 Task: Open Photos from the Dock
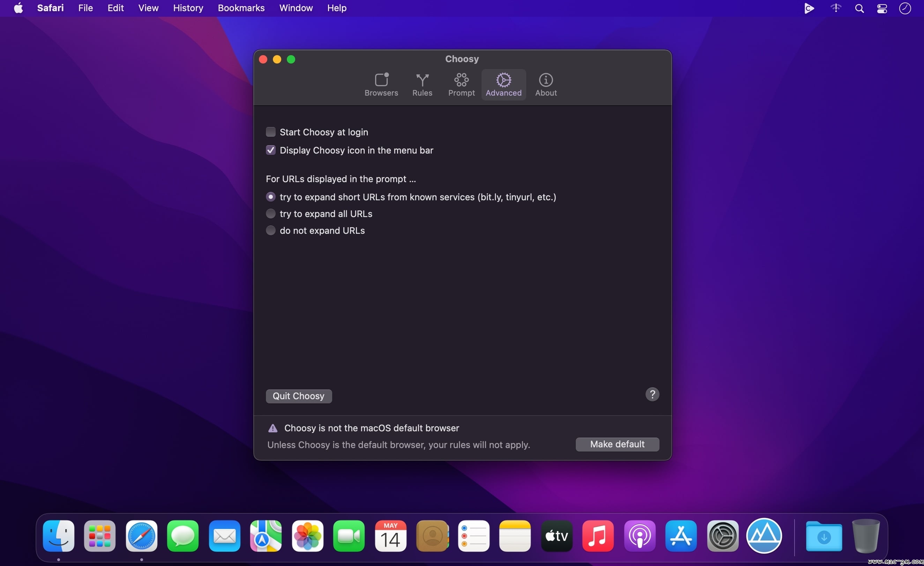(x=307, y=536)
